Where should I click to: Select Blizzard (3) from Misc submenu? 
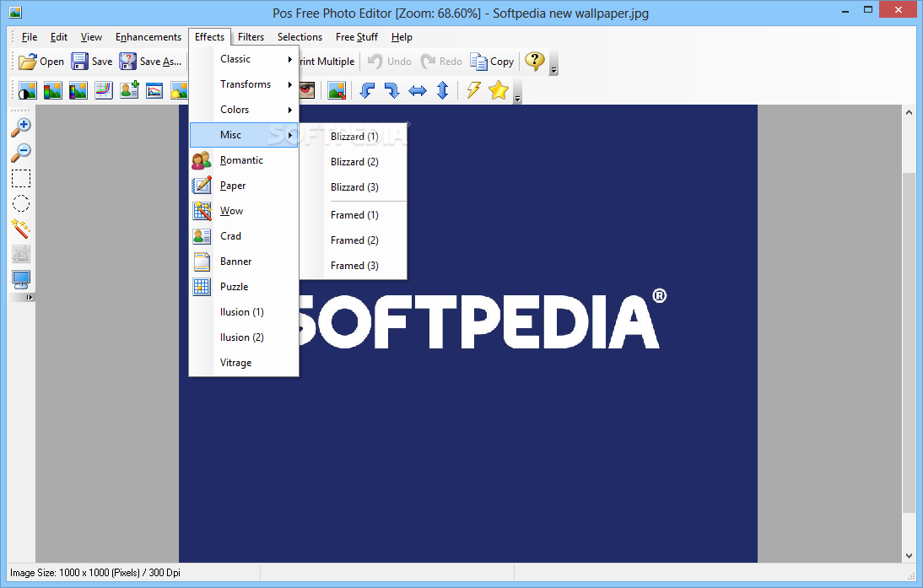click(x=354, y=187)
